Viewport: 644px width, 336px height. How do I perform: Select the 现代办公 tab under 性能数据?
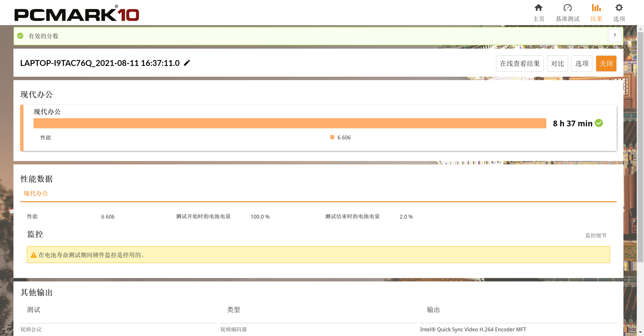click(36, 194)
